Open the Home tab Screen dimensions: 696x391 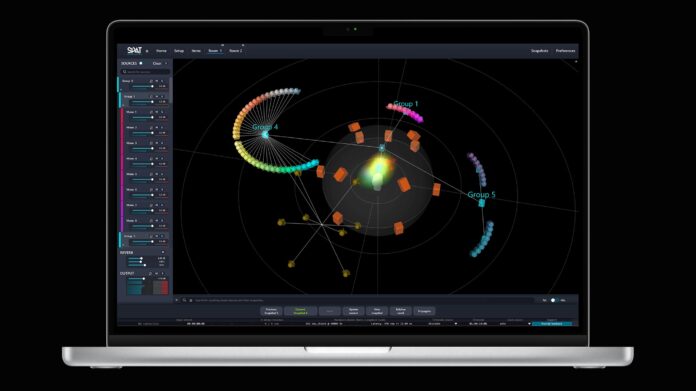point(161,51)
